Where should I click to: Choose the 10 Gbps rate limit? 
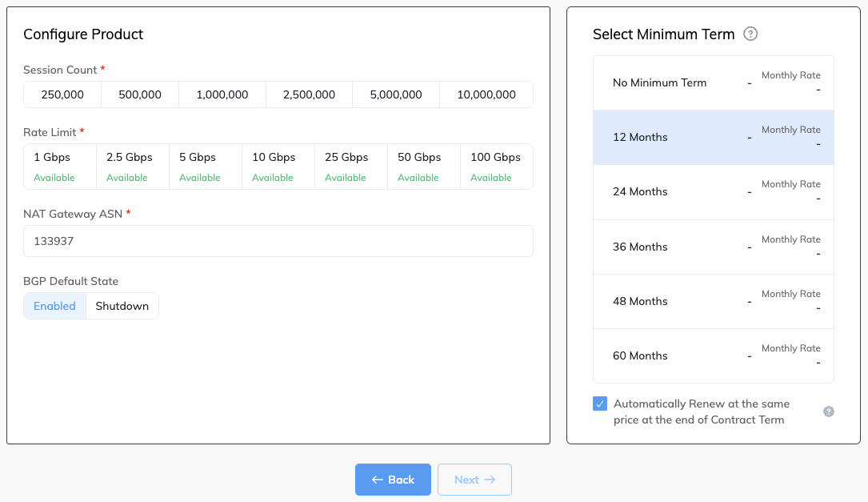pyautogui.click(x=278, y=167)
